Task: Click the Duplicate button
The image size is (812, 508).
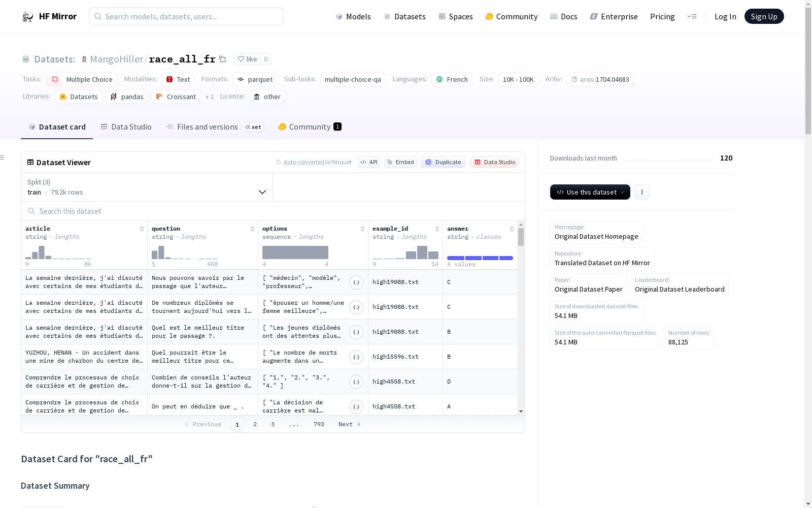Action: tap(443, 162)
